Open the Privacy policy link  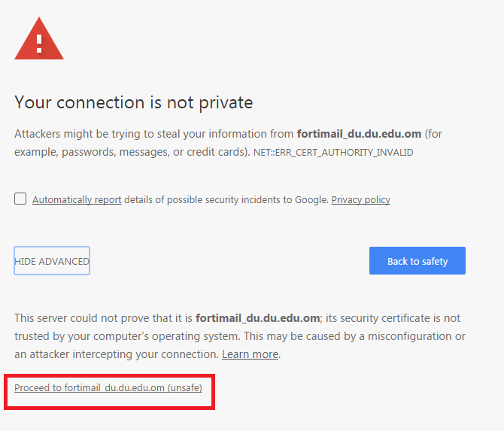360,200
